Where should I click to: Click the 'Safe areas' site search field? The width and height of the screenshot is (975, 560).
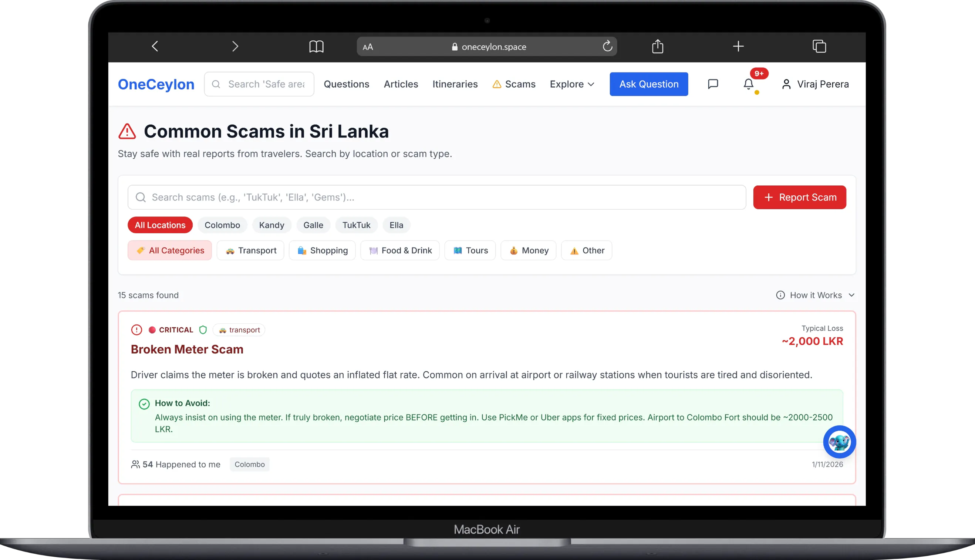(x=259, y=84)
